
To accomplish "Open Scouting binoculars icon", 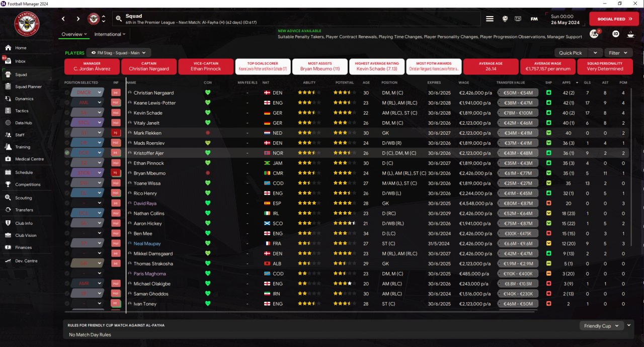I will [8, 198].
